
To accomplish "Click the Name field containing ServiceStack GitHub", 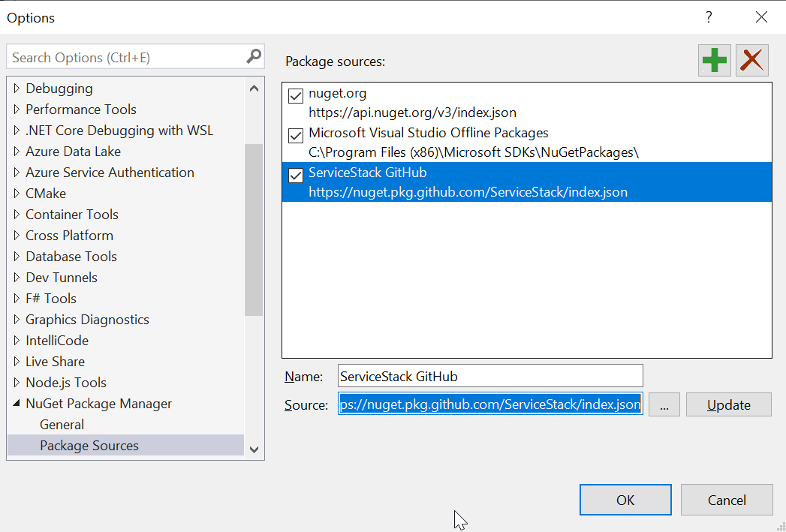I will pos(490,376).
